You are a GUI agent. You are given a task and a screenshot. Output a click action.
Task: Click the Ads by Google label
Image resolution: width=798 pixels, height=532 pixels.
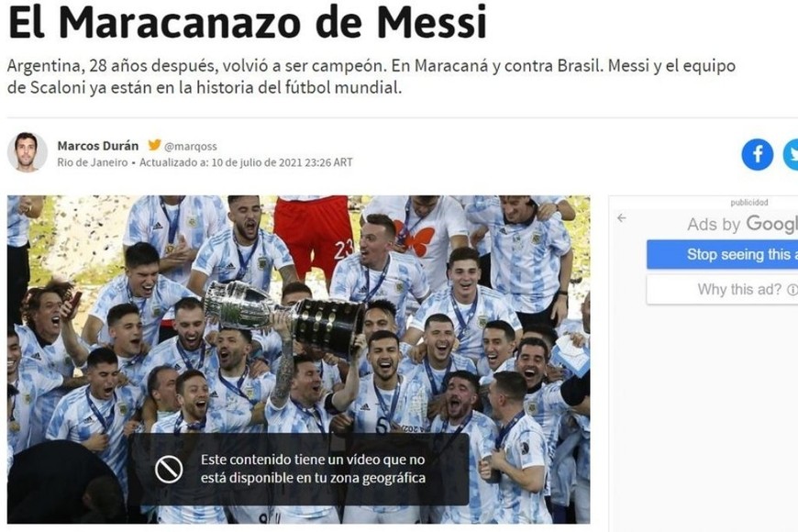point(743,224)
